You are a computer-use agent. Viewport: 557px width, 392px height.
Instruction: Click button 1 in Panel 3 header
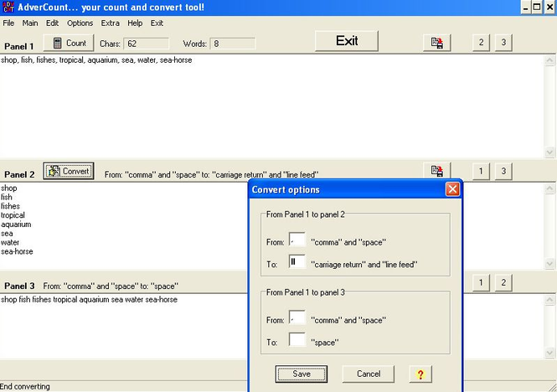point(481,282)
